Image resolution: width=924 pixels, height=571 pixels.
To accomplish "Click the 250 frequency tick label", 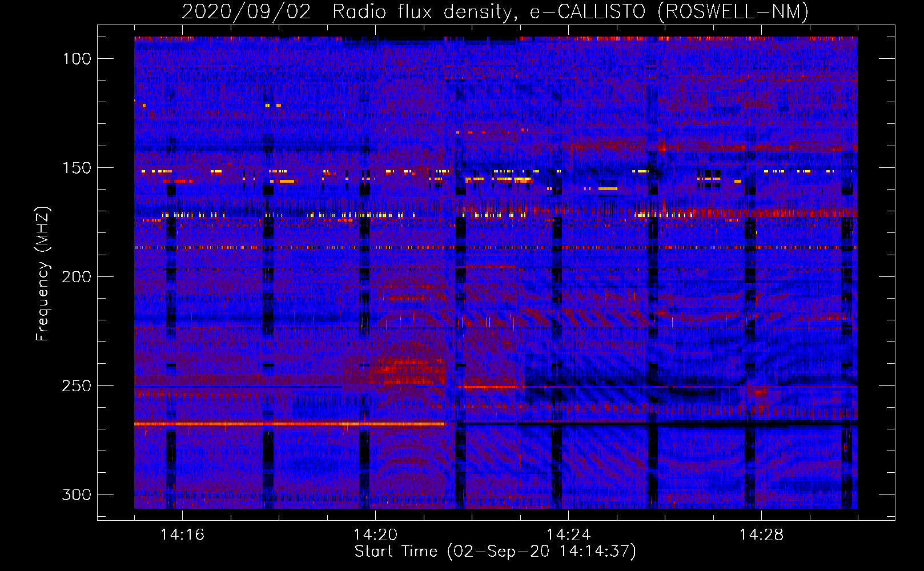I will tap(77, 386).
